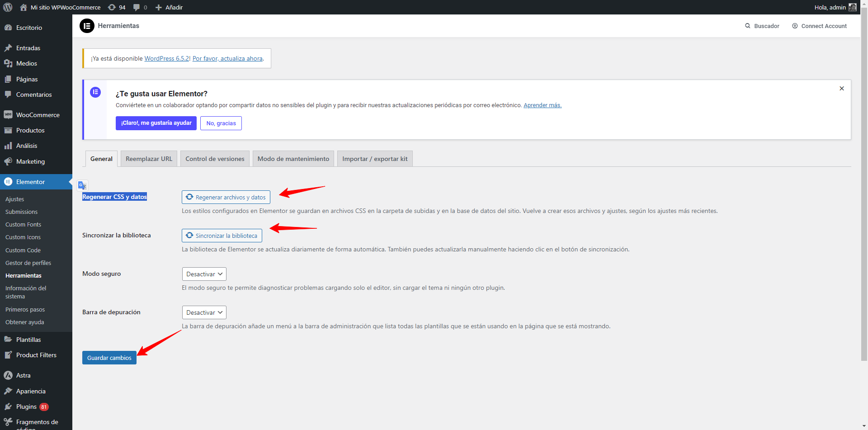
Task: Click Guardar cambios button
Action: click(109, 358)
